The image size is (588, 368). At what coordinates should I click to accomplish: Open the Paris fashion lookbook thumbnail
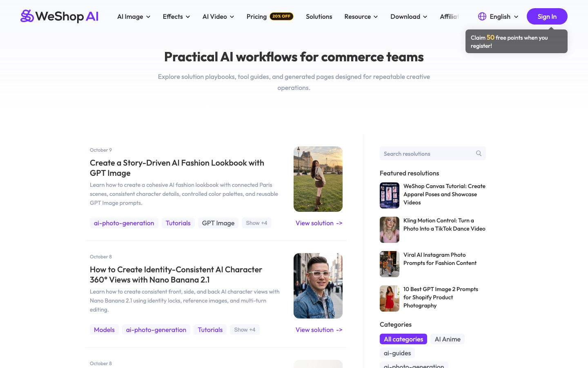click(x=318, y=179)
